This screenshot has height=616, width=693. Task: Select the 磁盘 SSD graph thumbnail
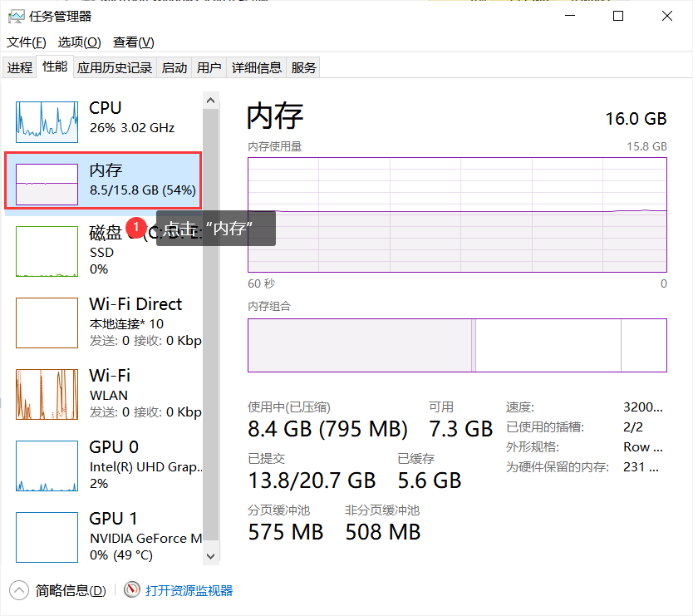47,251
